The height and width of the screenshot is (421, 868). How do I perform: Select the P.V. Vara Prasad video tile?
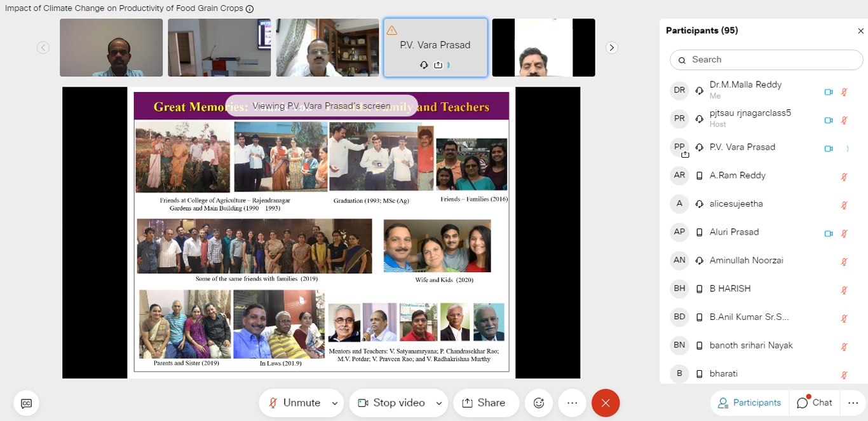[435, 48]
